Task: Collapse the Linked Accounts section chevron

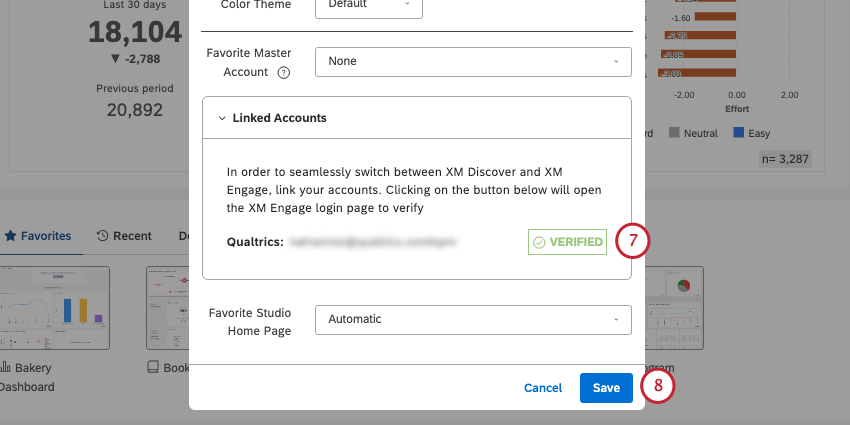Action: click(x=222, y=118)
